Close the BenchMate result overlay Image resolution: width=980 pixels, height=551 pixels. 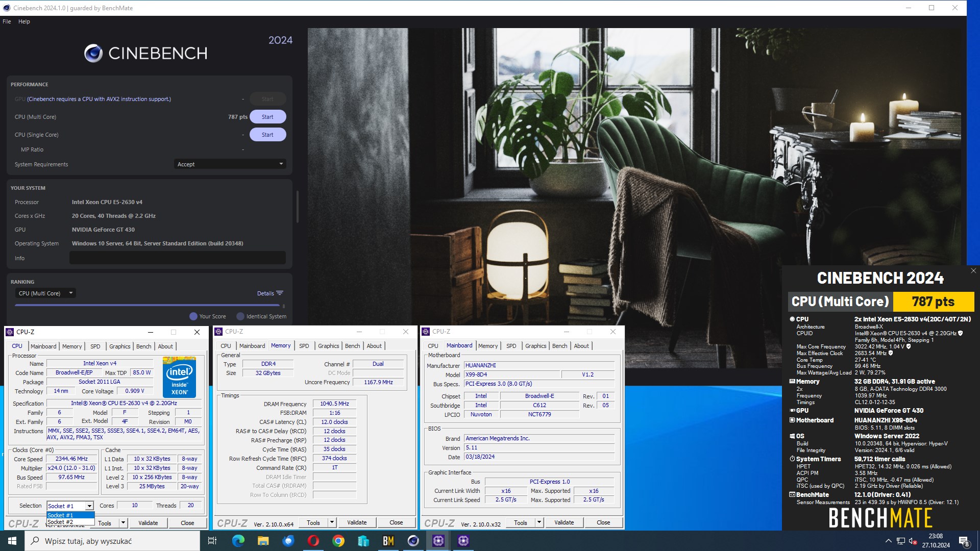973,271
